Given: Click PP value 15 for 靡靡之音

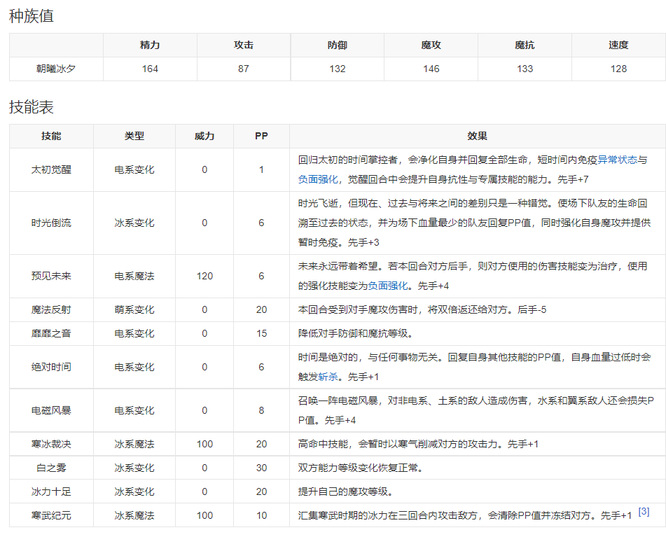Looking at the screenshot, I should point(261,334).
